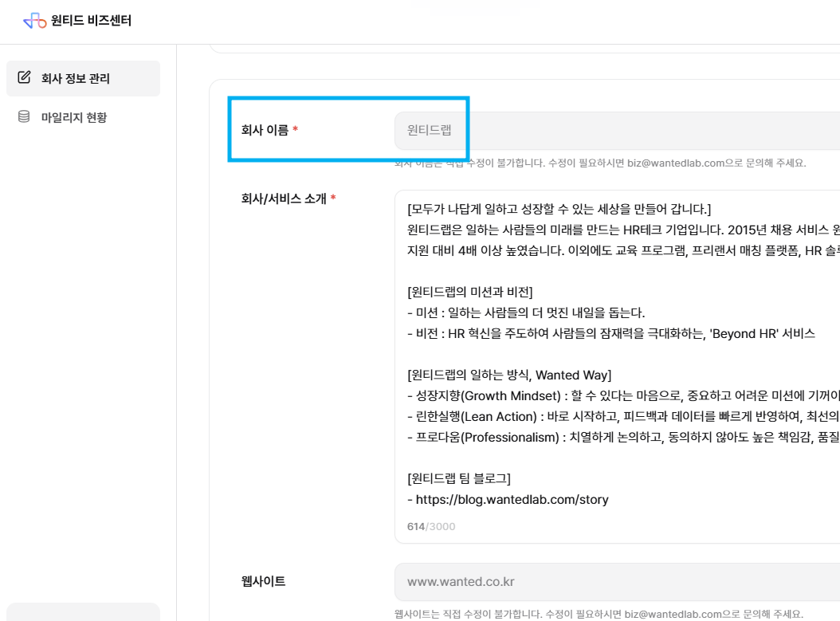
Task: Click the 회사 이름 field showing 원티드랩
Action: (617, 130)
